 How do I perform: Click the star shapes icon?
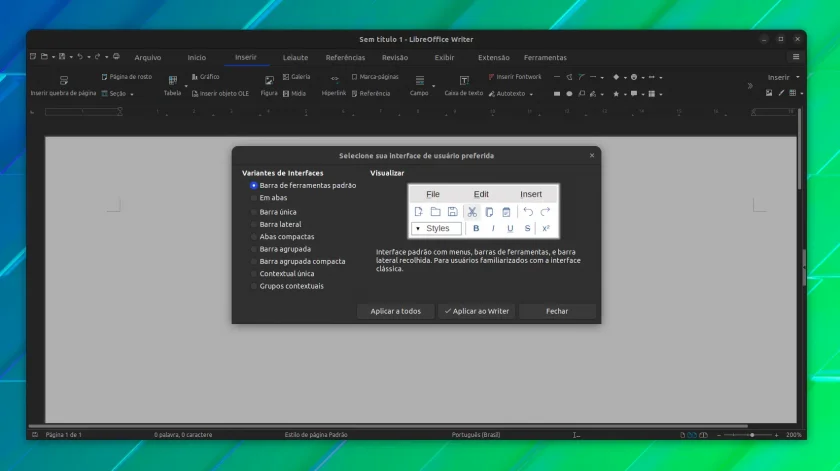pos(616,94)
